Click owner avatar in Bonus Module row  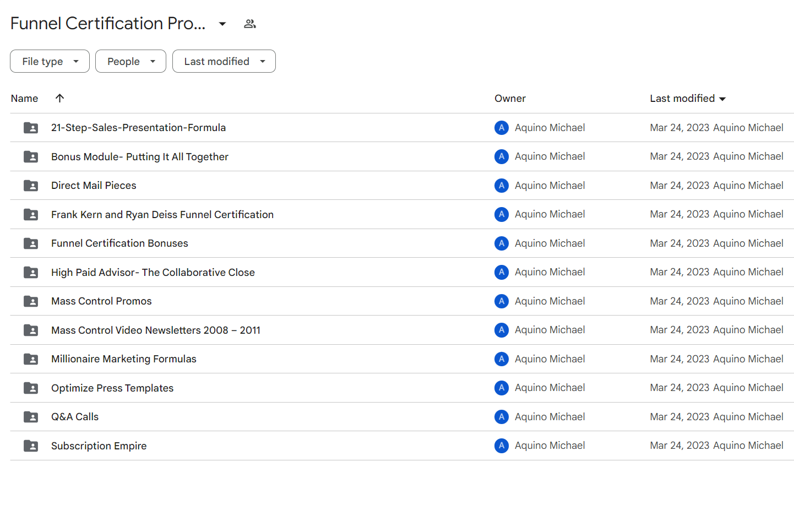pyautogui.click(x=502, y=156)
